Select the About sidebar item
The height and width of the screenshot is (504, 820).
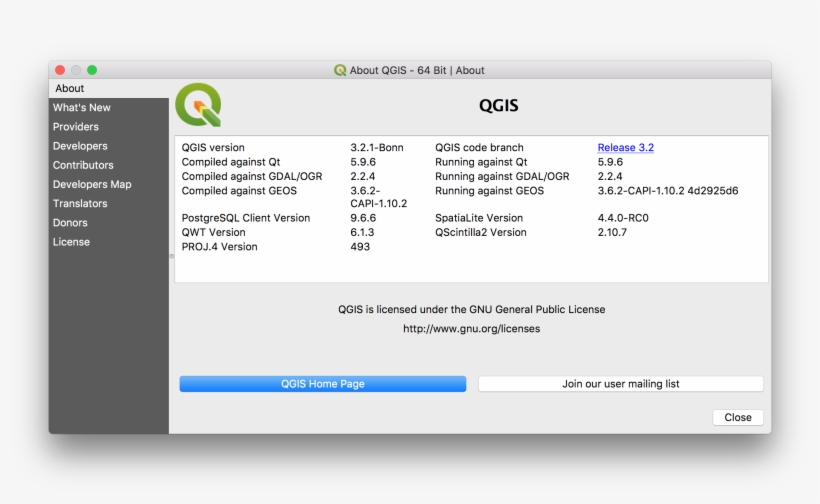(109, 88)
